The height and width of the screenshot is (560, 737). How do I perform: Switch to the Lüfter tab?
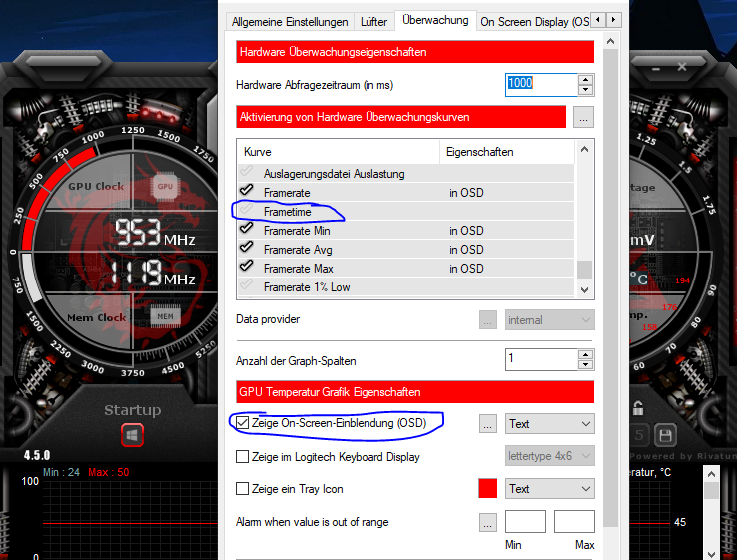coord(374,22)
